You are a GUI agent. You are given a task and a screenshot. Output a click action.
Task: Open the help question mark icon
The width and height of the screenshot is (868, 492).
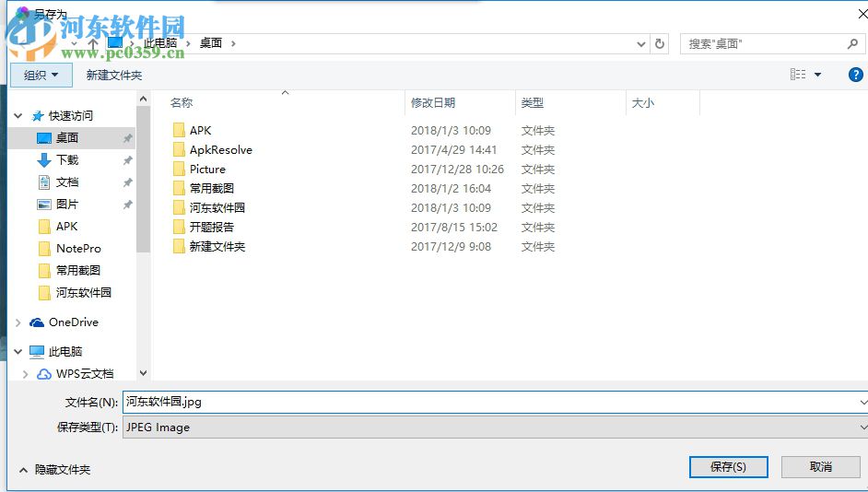click(x=855, y=74)
